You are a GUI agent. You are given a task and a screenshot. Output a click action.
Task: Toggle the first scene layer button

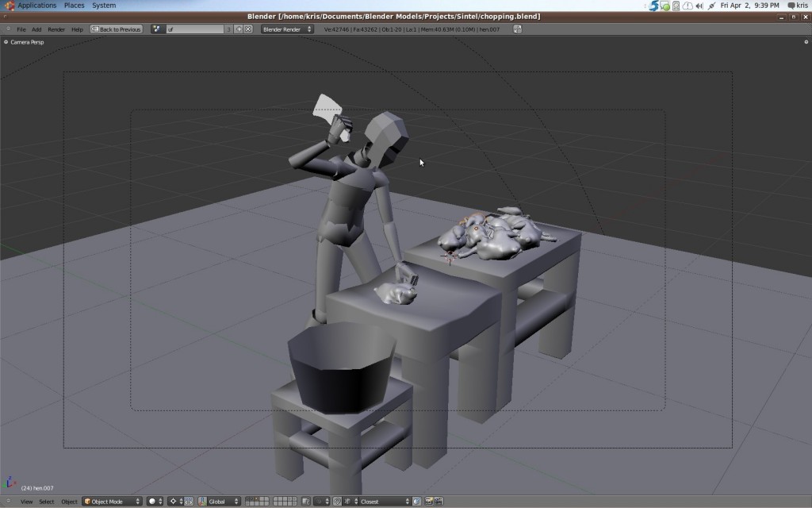(x=249, y=501)
